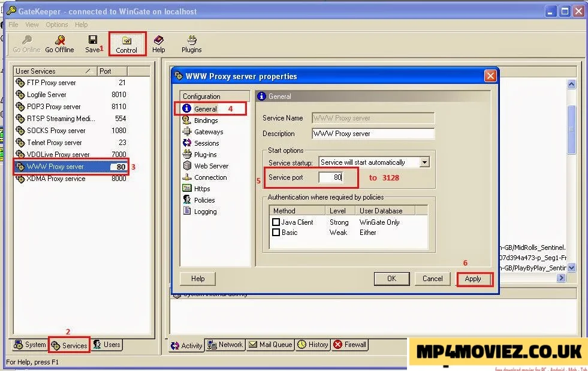The image size is (588, 371).
Task: Open the Help book icon in toolbar
Action: click(159, 40)
